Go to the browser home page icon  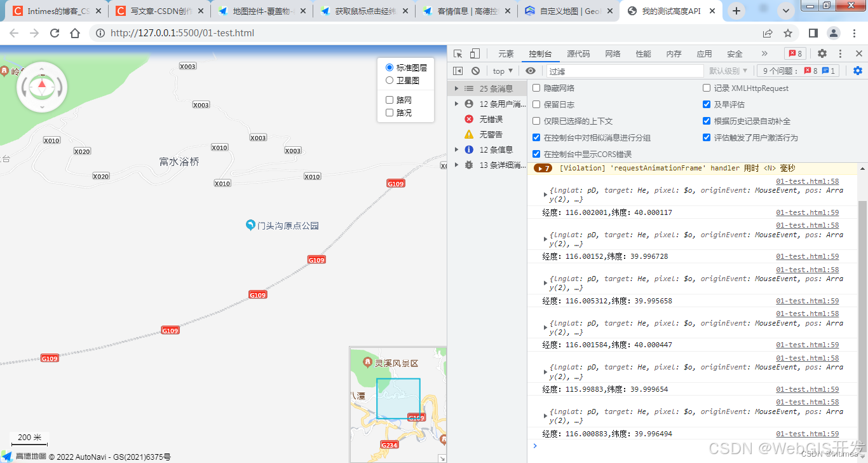(75, 33)
